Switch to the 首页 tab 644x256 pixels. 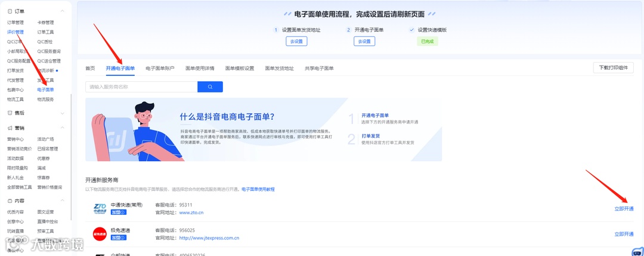click(x=90, y=68)
